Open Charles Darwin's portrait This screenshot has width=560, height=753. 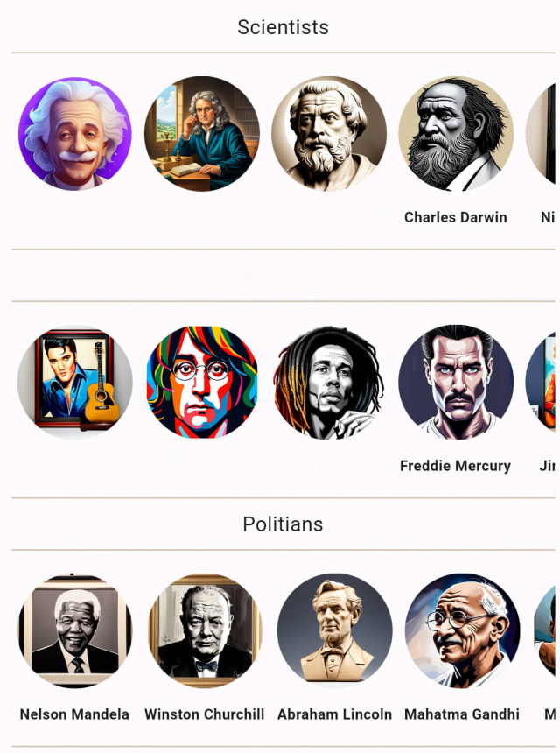(x=456, y=133)
